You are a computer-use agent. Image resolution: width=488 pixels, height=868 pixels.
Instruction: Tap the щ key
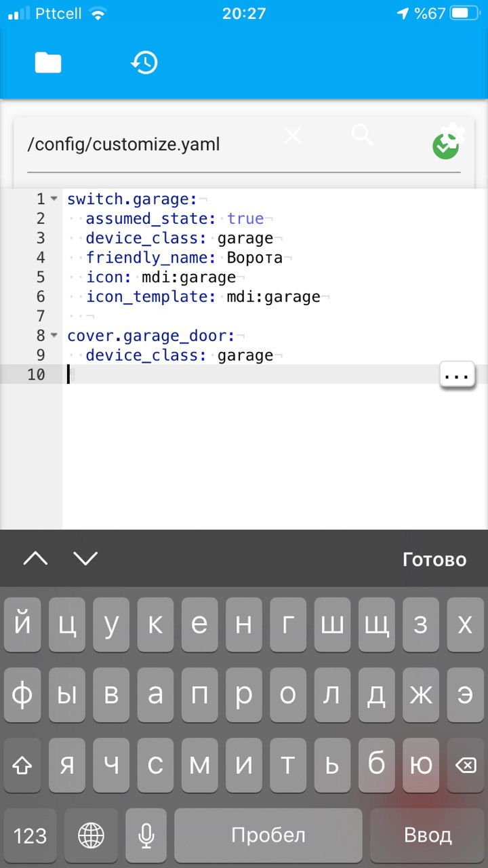point(377,625)
